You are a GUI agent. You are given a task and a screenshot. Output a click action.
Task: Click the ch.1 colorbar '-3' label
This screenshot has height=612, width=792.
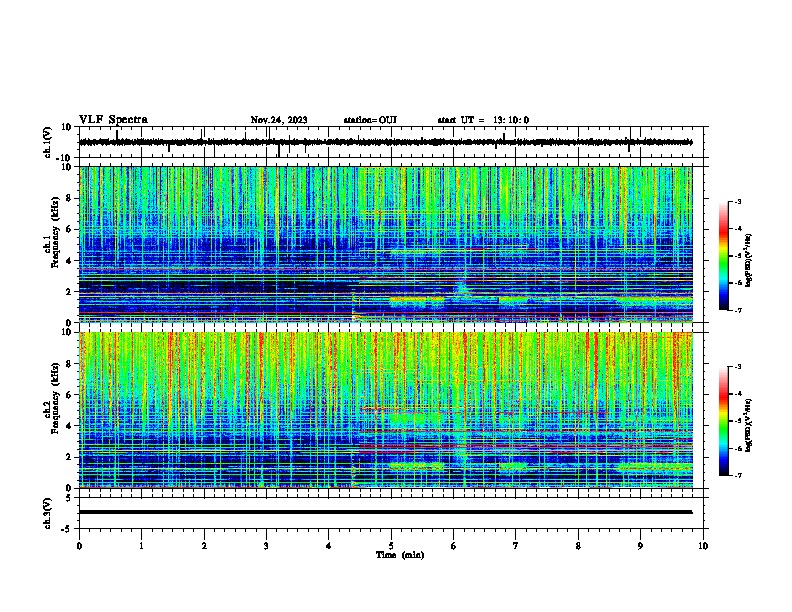738,202
